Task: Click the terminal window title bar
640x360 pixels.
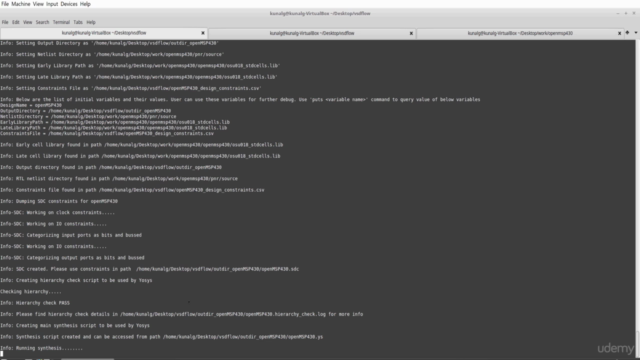Action: click(x=320, y=13)
